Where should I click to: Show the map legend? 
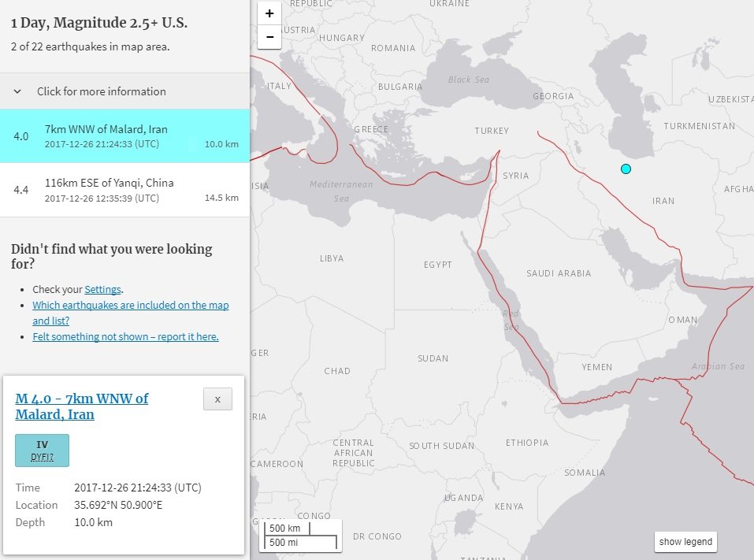685,542
